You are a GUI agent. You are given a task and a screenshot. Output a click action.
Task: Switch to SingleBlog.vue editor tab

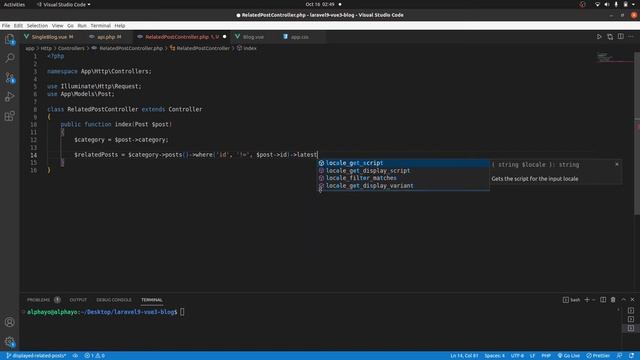49,37
